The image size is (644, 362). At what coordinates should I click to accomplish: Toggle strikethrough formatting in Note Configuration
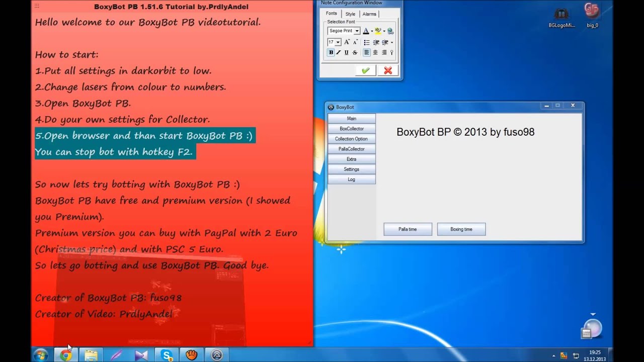[x=355, y=52]
